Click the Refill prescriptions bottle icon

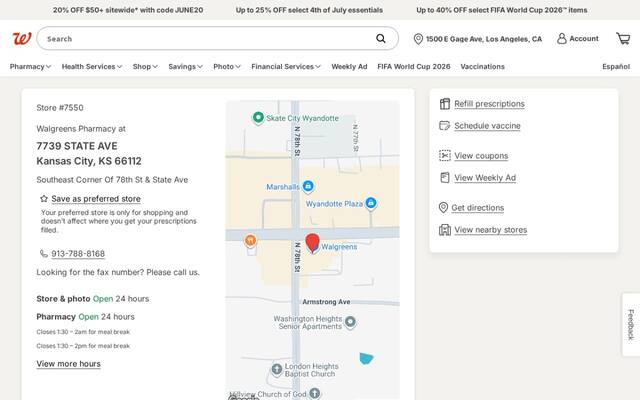[445, 104]
